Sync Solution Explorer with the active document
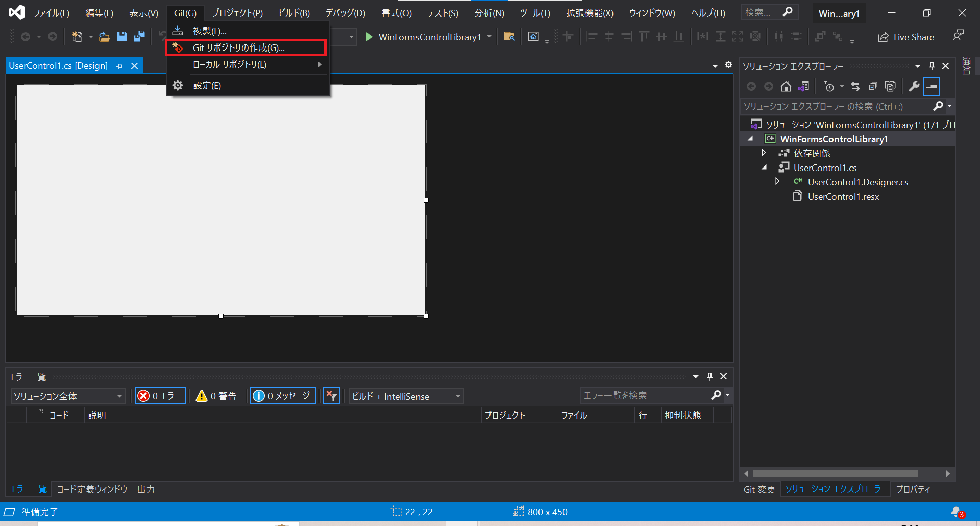The image size is (980, 526). (x=804, y=86)
